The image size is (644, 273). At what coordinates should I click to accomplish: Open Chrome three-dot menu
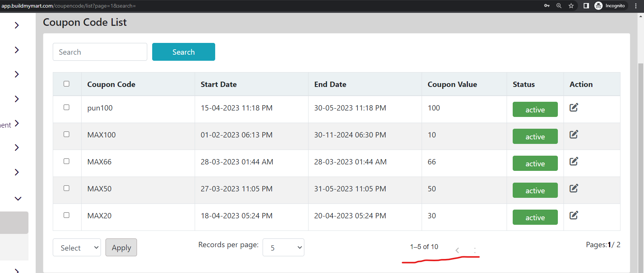pyautogui.click(x=636, y=6)
